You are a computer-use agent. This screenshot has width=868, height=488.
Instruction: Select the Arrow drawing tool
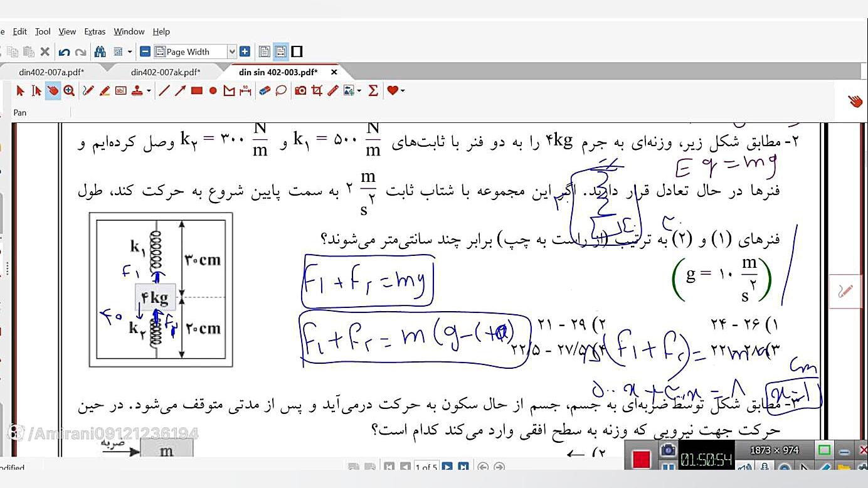181,91
